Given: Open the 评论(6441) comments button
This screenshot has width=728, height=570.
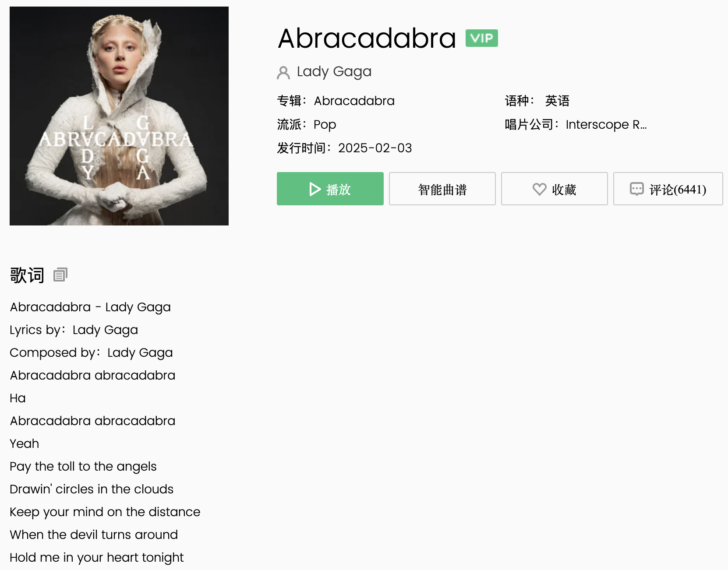Looking at the screenshot, I should (668, 189).
